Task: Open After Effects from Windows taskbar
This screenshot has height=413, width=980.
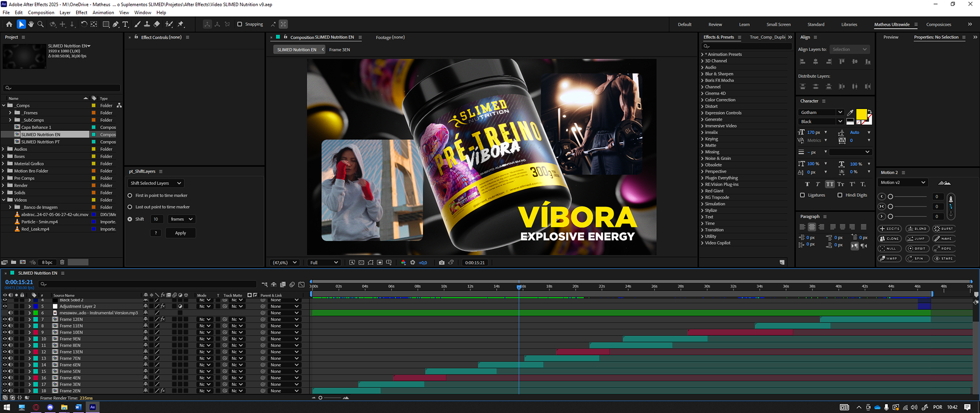Action: [92, 407]
